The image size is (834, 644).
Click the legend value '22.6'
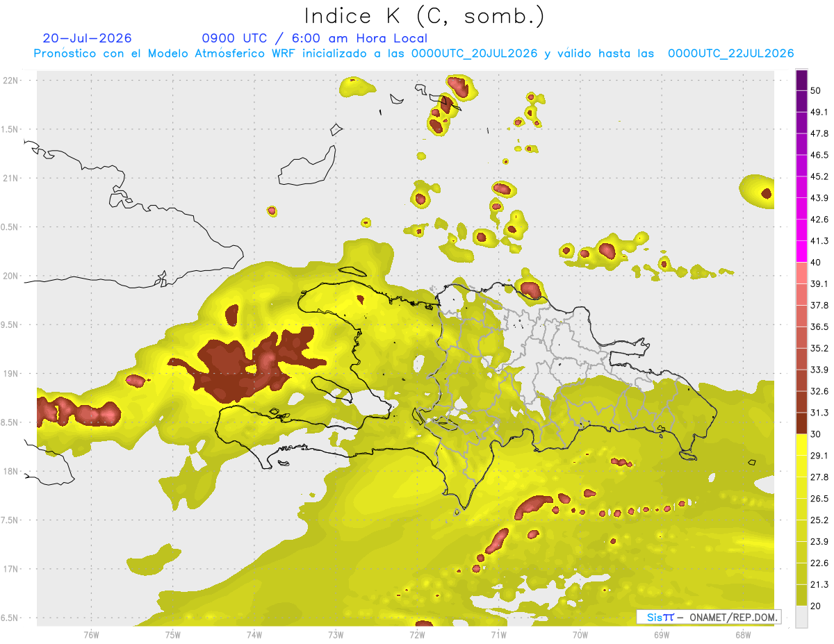click(819, 563)
